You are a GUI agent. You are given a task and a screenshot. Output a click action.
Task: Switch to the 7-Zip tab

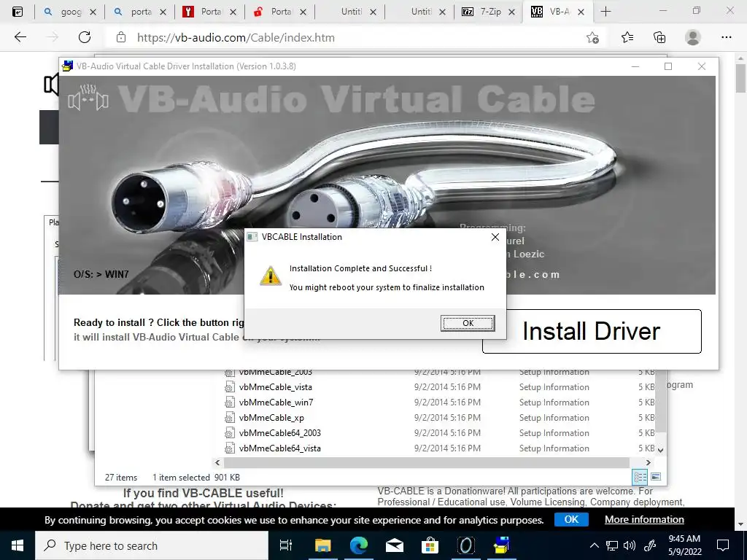click(488, 12)
